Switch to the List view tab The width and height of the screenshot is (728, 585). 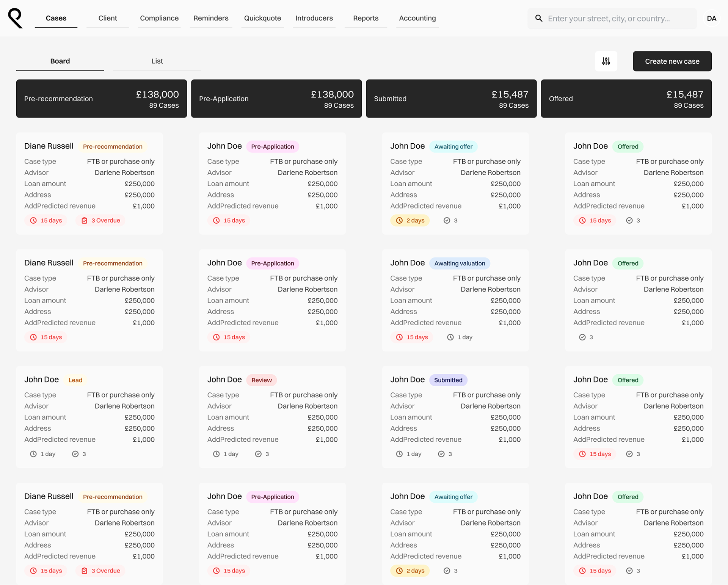tap(157, 61)
